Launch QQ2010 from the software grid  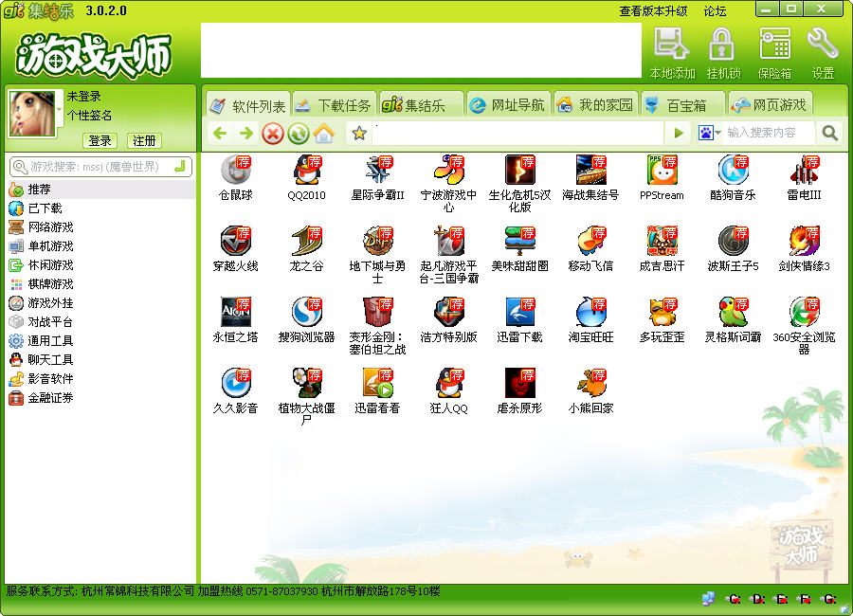click(307, 170)
